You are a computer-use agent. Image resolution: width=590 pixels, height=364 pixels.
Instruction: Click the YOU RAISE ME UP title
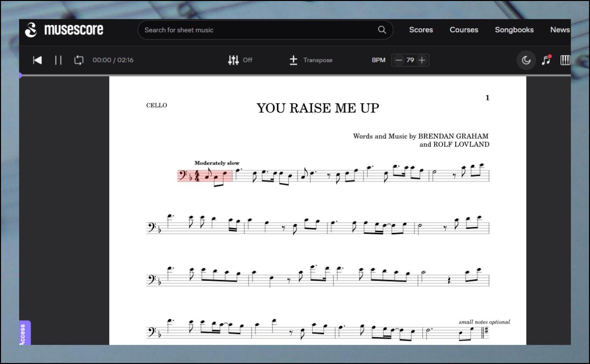318,108
